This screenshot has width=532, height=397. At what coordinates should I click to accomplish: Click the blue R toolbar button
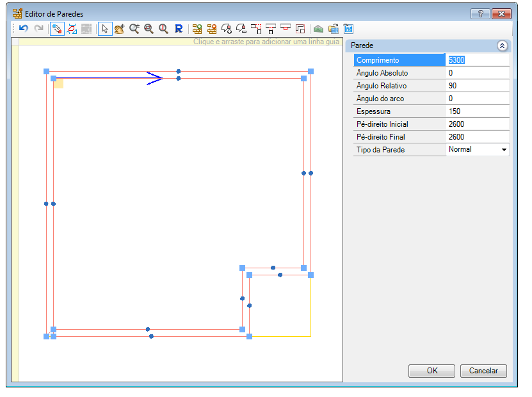(x=179, y=29)
